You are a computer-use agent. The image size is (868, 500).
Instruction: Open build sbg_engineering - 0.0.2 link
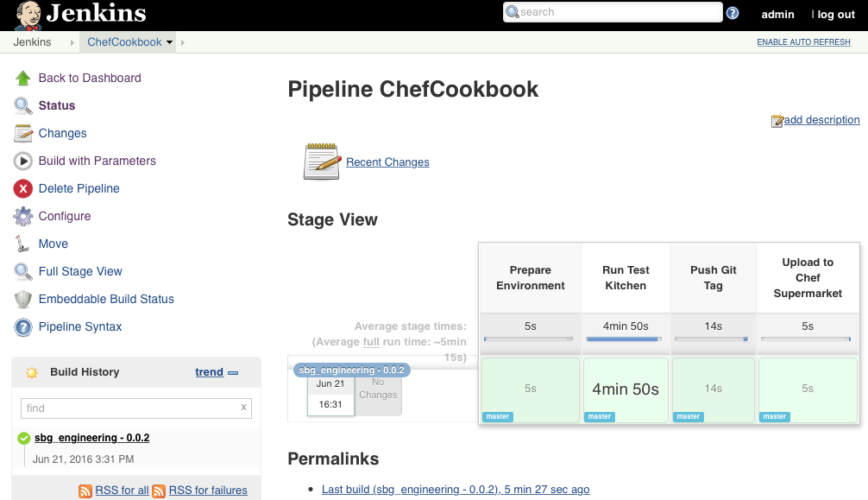(92, 438)
